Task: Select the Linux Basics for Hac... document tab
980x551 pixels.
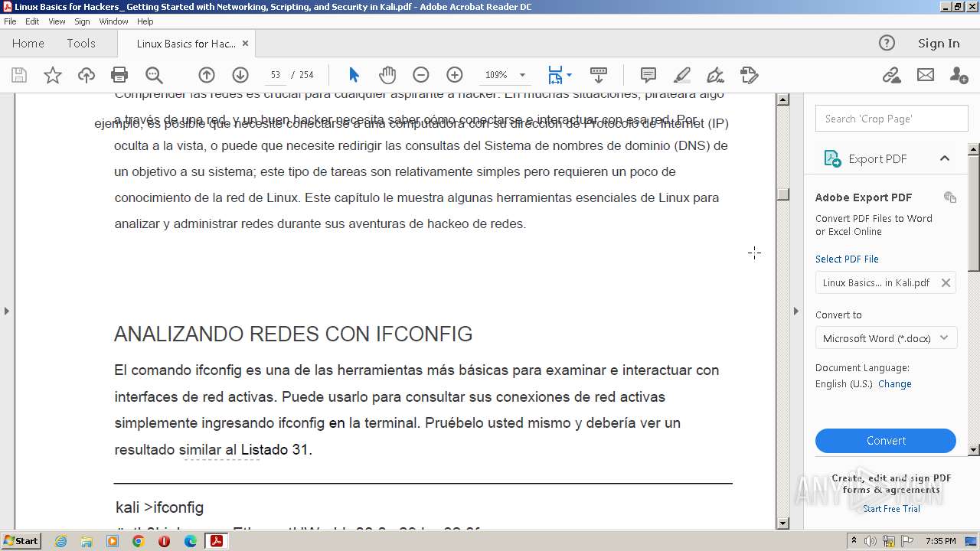Action: point(186,44)
